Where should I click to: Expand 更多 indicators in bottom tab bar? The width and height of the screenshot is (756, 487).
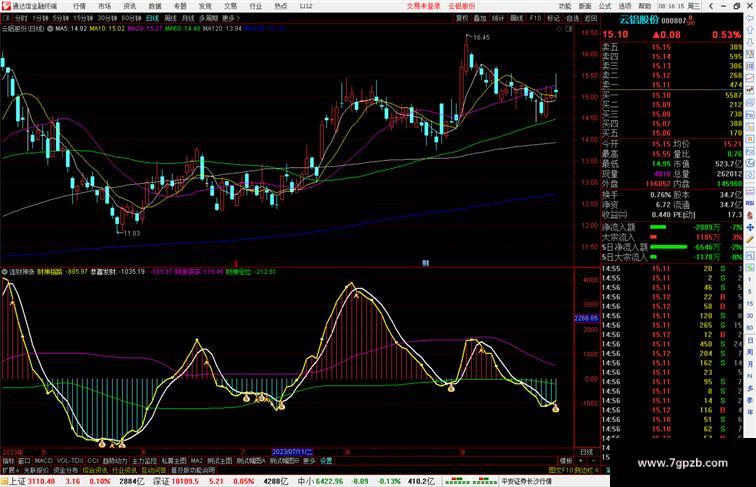309,461
